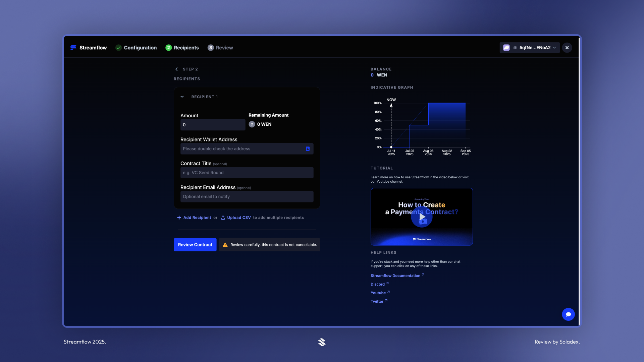Copy the wallet address icon beside 5qfNe
The image size is (644, 362).
point(515,48)
